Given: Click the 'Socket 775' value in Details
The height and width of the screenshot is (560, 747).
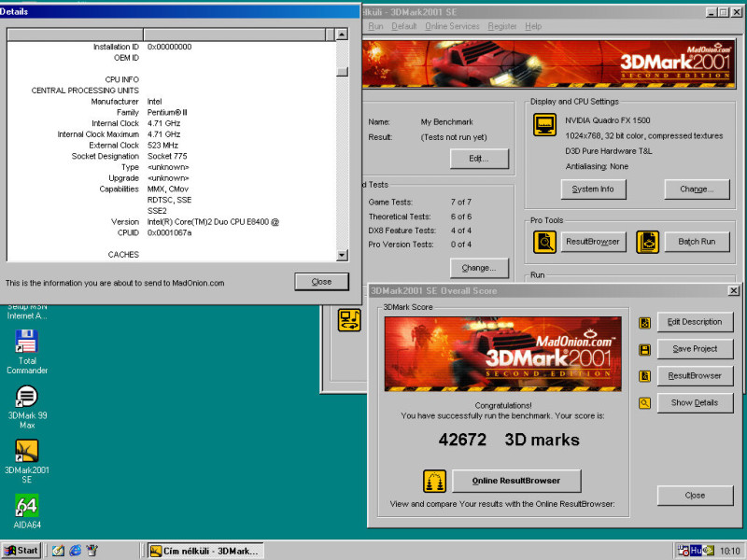Looking at the screenshot, I should 167,156.
